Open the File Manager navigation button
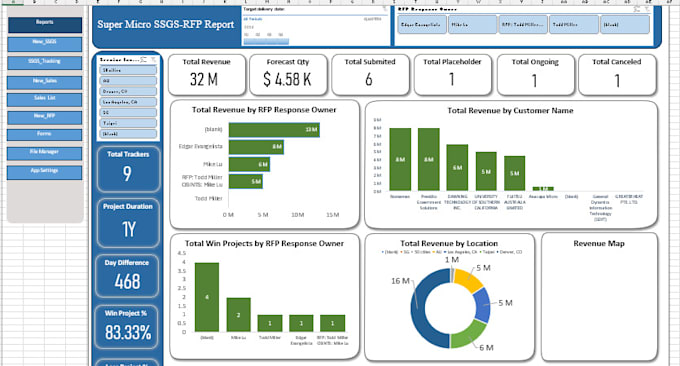Image resolution: width=680 pixels, height=366 pixels. coord(44,154)
